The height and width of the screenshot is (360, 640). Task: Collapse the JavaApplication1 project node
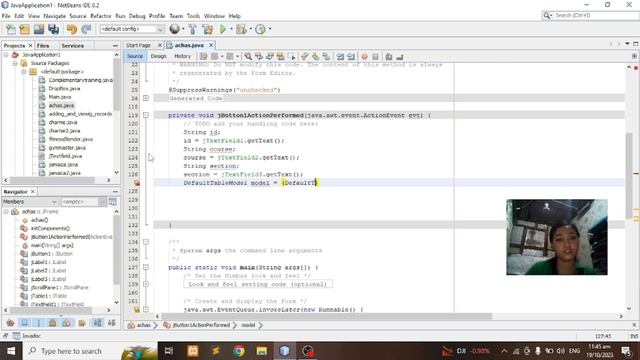[6, 55]
